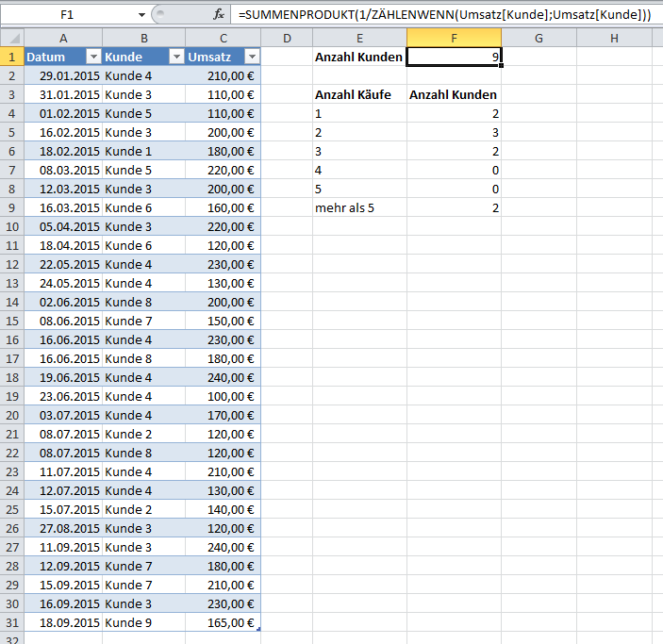
Task: Click the Name Box showing F1
Action: click(68, 15)
